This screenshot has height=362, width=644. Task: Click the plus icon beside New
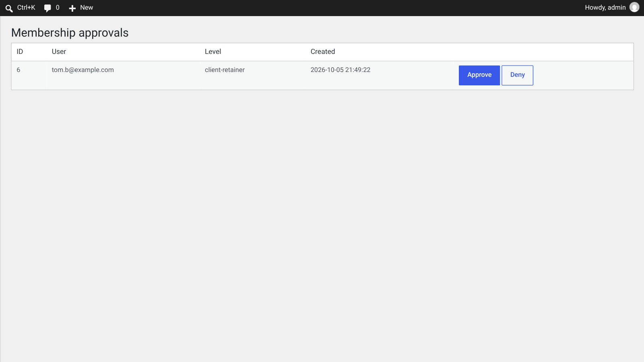72,8
